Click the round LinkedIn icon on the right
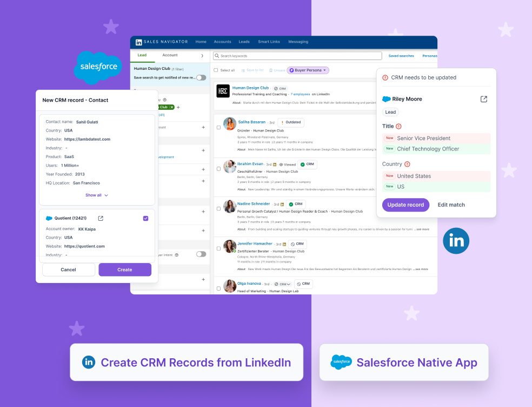532x407 pixels. coord(456,241)
